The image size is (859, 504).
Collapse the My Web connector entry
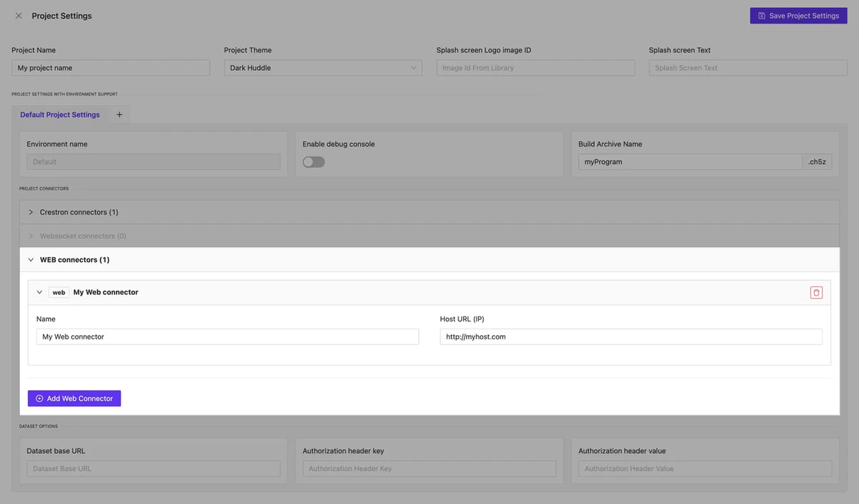(39, 291)
